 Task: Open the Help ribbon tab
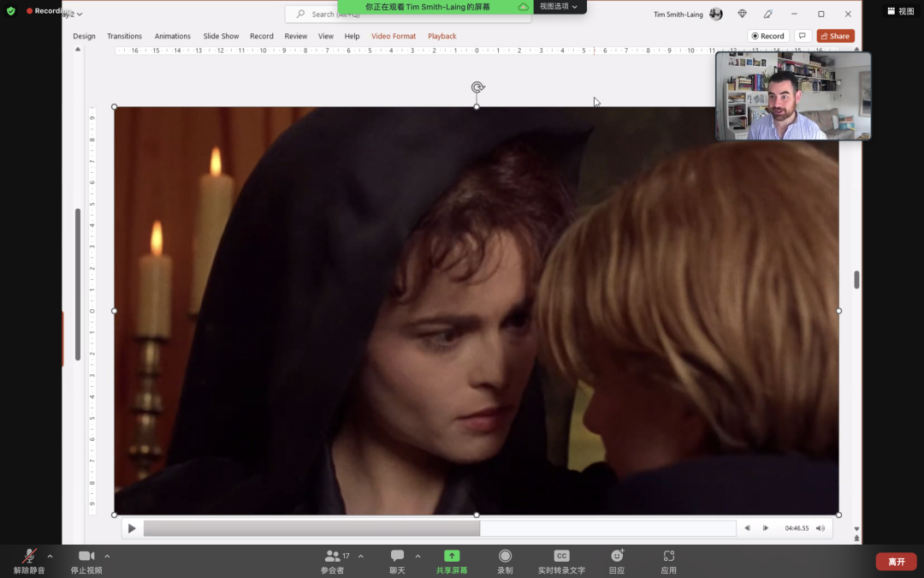(352, 36)
